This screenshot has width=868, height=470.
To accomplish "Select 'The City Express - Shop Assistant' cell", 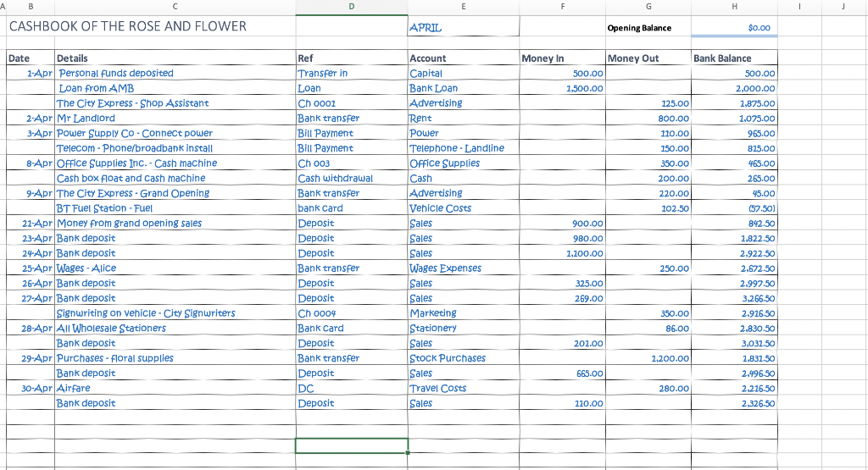I will 175,102.
